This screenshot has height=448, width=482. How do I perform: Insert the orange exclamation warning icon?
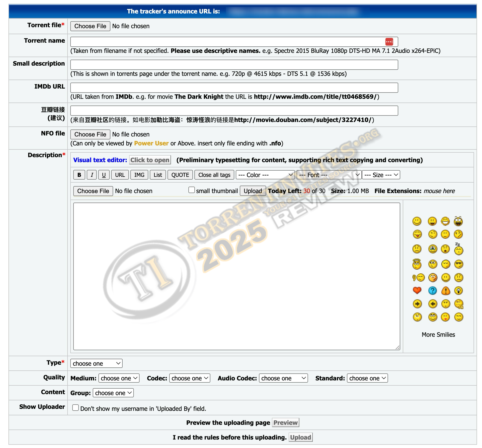tap(446, 291)
